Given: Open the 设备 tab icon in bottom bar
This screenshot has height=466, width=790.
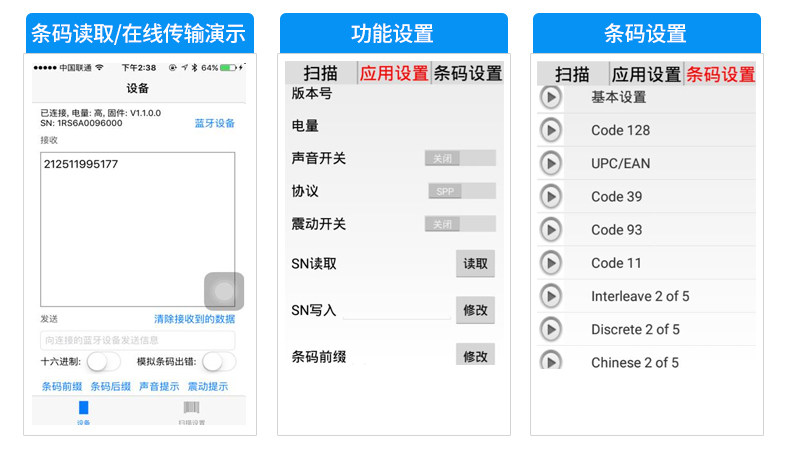Looking at the screenshot, I should click(x=83, y=410).
